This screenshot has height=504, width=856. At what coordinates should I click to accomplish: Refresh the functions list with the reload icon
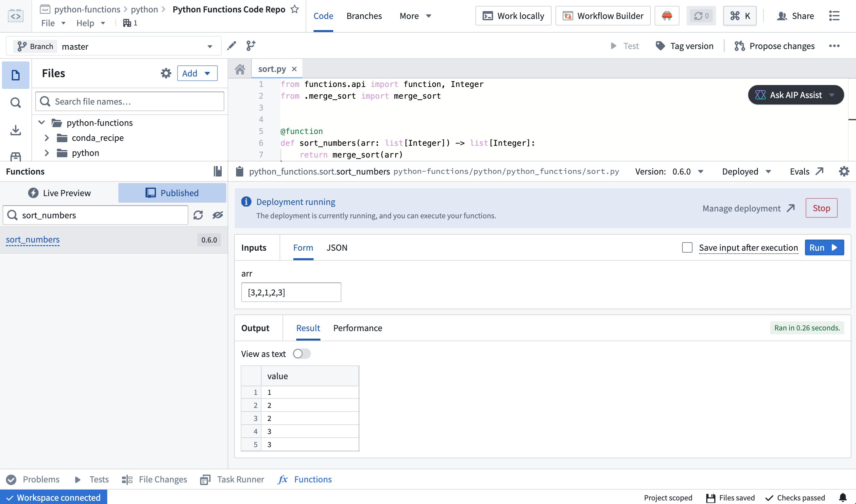click(198, 215)
